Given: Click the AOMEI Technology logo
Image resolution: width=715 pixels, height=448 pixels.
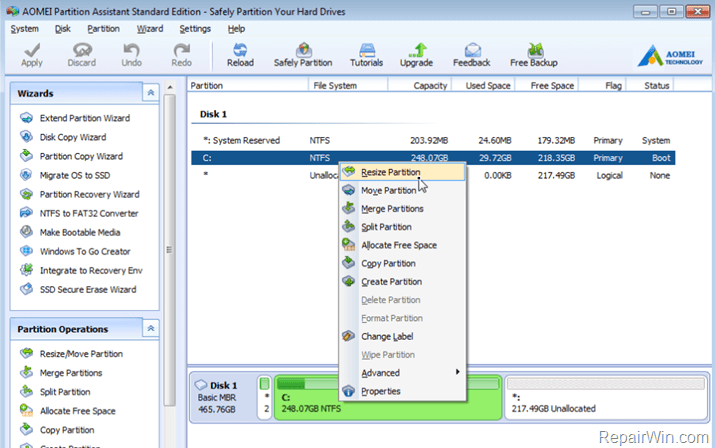Looking at the screenshot, I should (669, 56).
